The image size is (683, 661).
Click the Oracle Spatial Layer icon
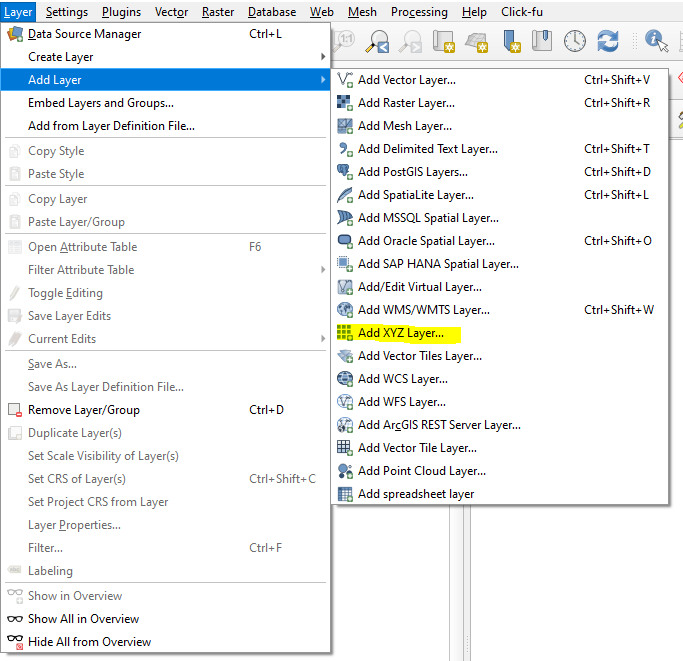point(345,241)
